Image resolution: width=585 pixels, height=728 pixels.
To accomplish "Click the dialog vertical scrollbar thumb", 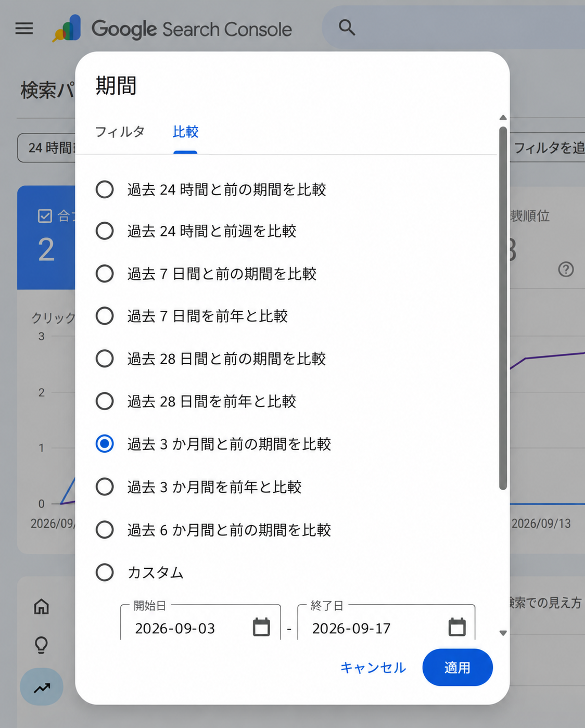I will point(503,308).
